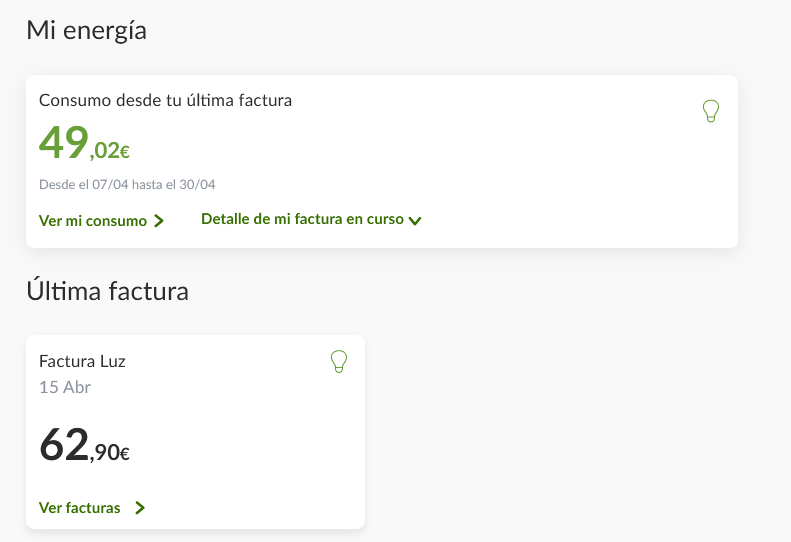
Task: Expand Detalle de mi factura en curso
Action: pyautogui.click(x=302, y=219)
